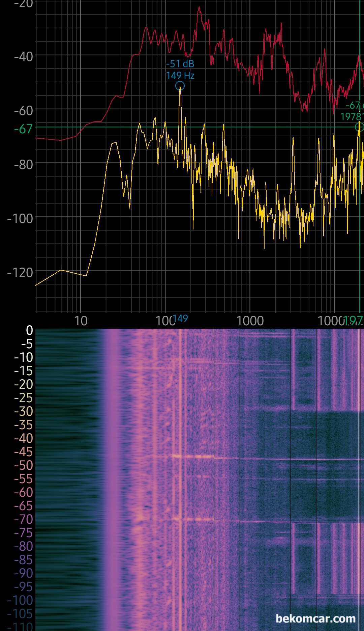Click the 1000 Hz label on the frequency axis
Image resolution: width=364 pixels, height=631 pixels.
[250, 321]
